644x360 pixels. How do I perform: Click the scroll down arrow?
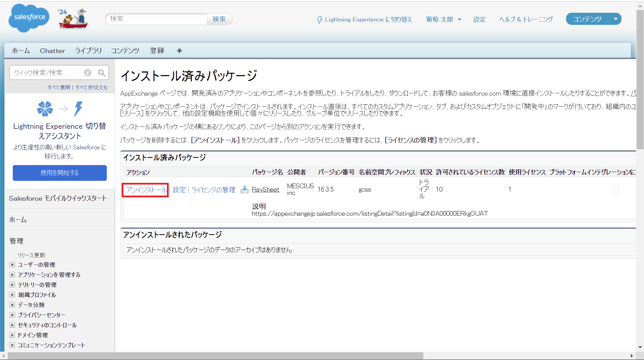(x=640, y=347)
